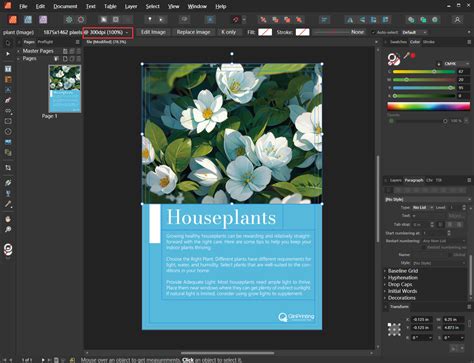
Task: Select the Transparency tool
Action: pyautogui.click(x=8, y=193)
